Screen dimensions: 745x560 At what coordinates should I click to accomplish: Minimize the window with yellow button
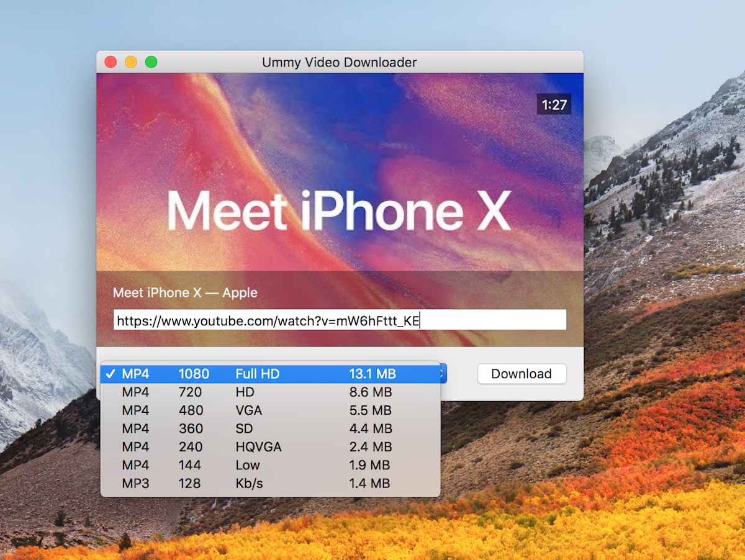click(x=131, y=62)
